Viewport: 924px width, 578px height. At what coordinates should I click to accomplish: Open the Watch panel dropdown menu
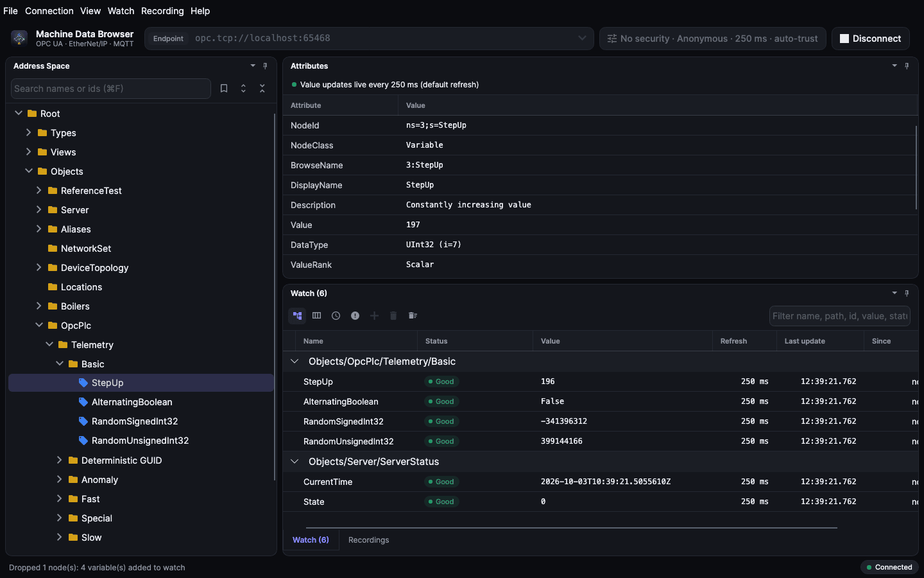tap(894, 293)
